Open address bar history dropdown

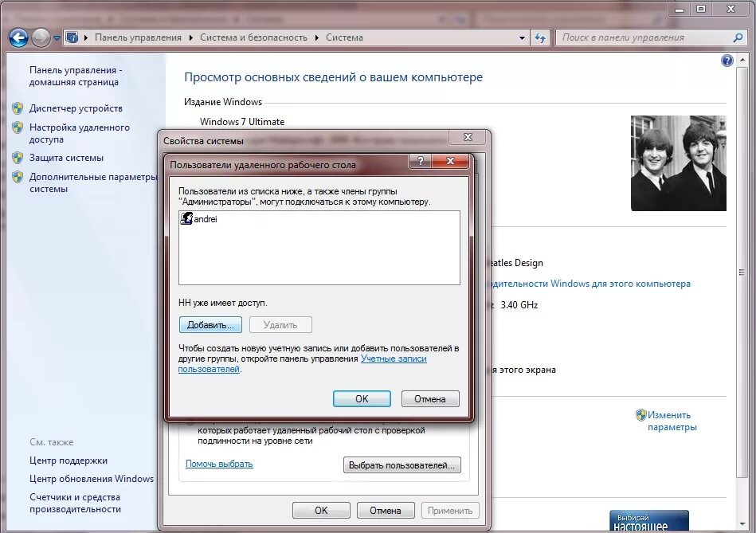[x=522, y=37]
